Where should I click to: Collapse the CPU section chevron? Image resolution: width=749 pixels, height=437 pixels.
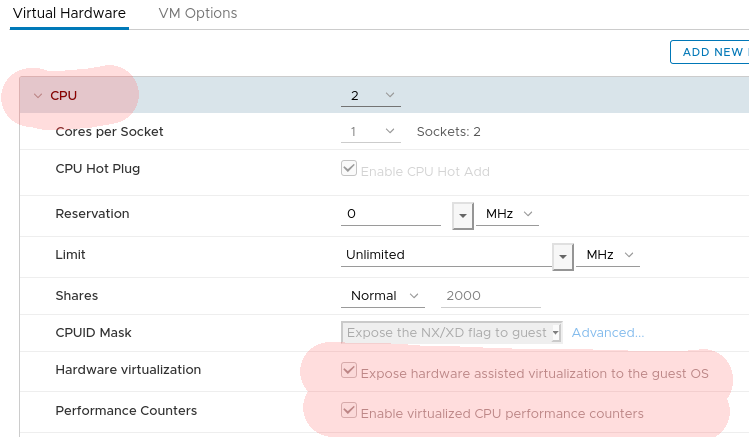pyautogui.click(x=38, y=96)
